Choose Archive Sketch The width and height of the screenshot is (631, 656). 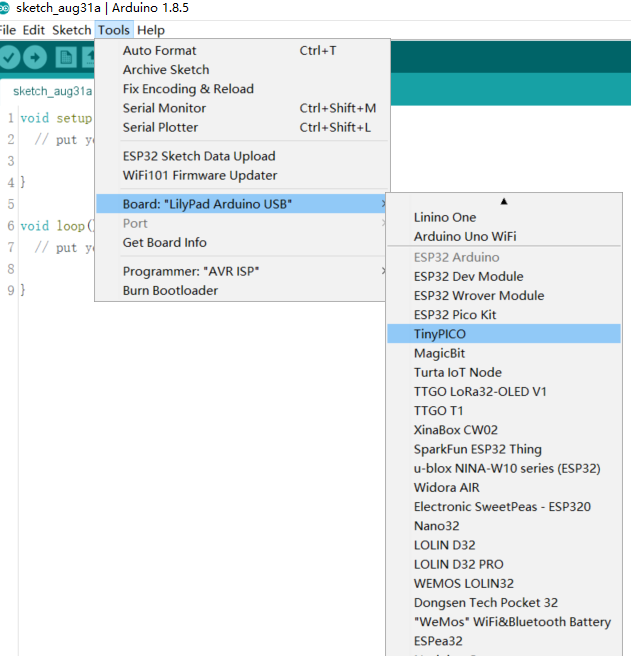[242, 70]
